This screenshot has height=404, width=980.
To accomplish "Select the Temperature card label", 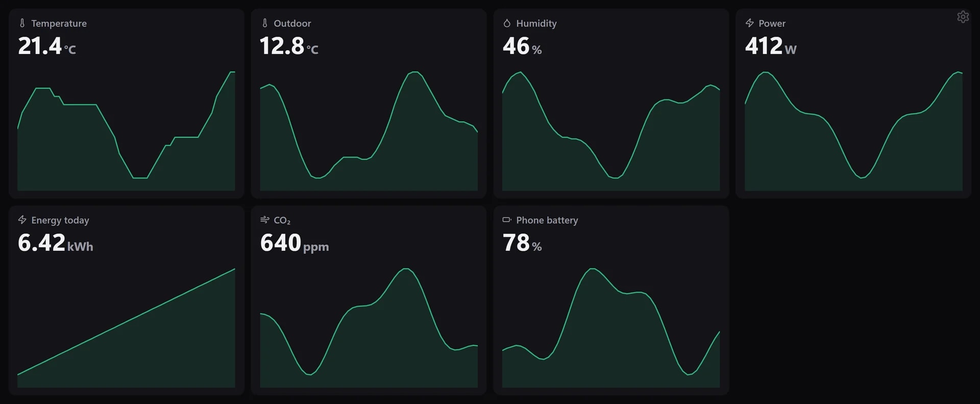I will click(x=59, y=23).
